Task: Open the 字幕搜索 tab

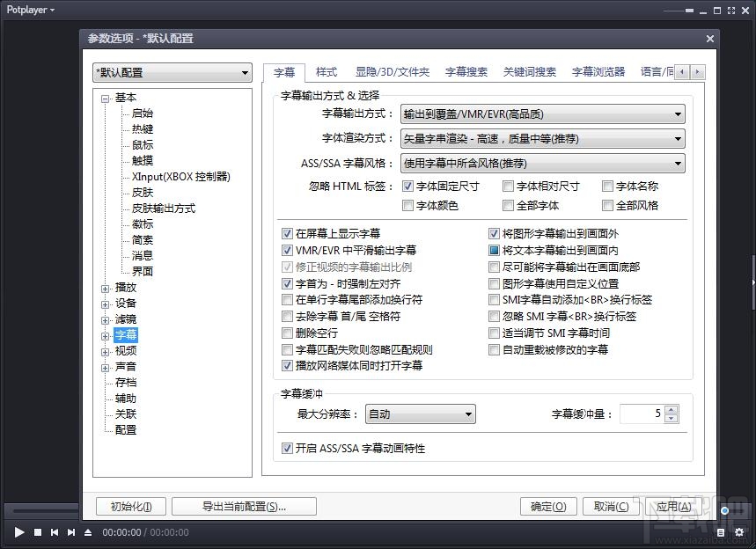Action: pyautogui.click(x=466, y=73)
